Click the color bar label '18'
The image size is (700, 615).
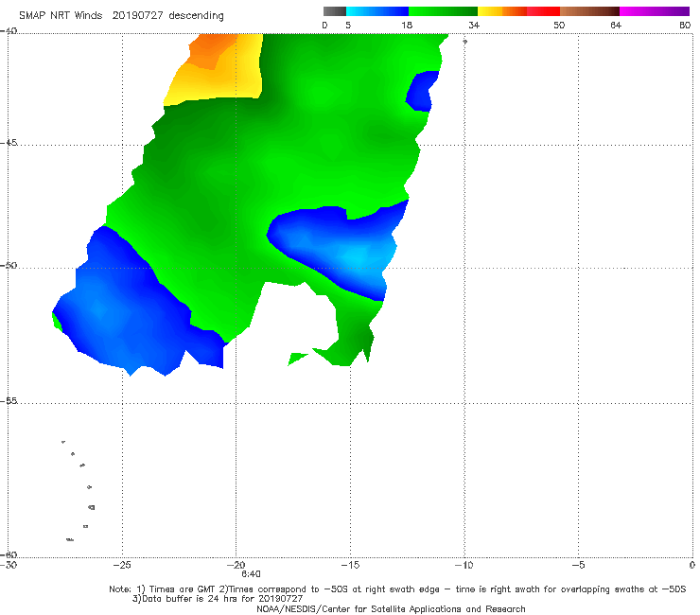[x=407, y=26]
